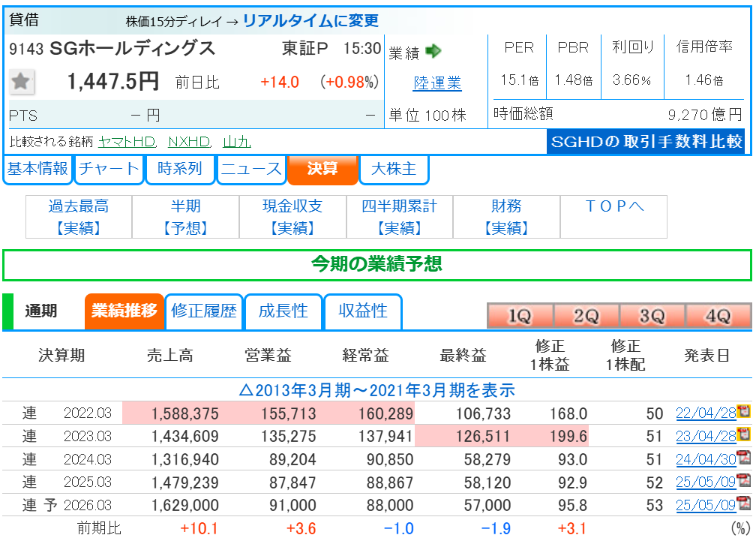Open the 山九 comparison link
This screenshot has width=756, height=538.
point(237,142)
